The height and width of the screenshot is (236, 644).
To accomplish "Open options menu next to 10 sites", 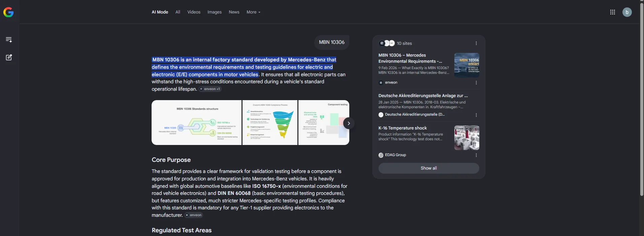I will pyautogui.click(x=476, y=43).
